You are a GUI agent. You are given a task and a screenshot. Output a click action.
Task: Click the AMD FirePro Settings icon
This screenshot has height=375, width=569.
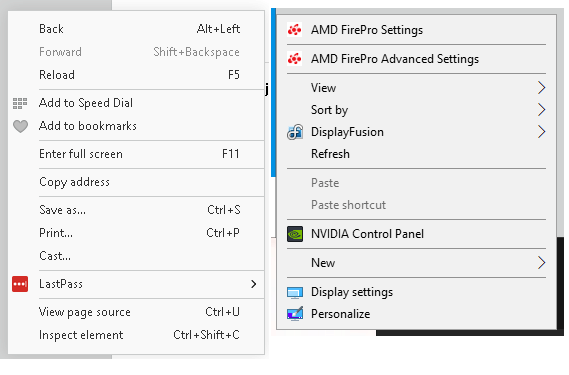pos(294,30)
